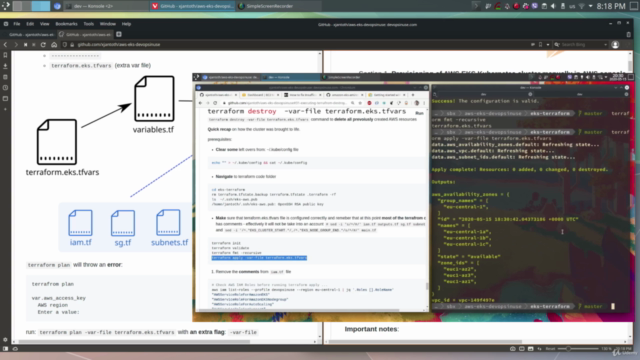Screen dimensions: 640x360
Task: Click the github.com address field
Action: click(x=302, y=44)
